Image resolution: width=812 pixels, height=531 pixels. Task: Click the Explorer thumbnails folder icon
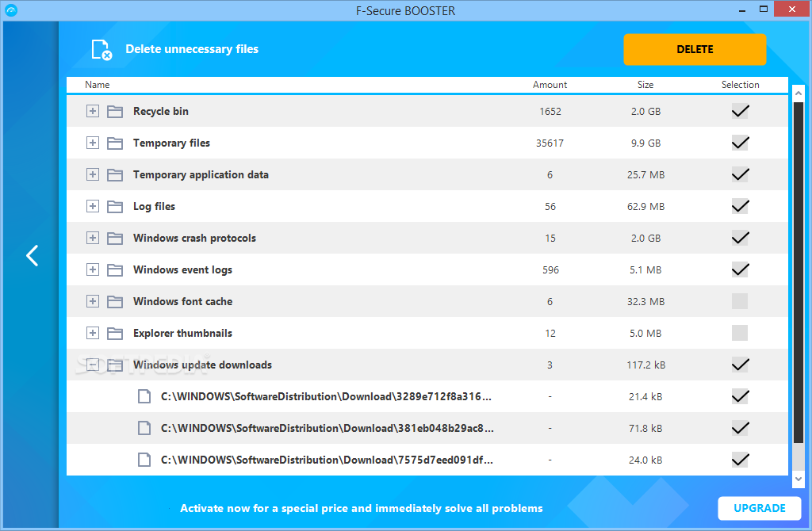[x=115, y=334]
